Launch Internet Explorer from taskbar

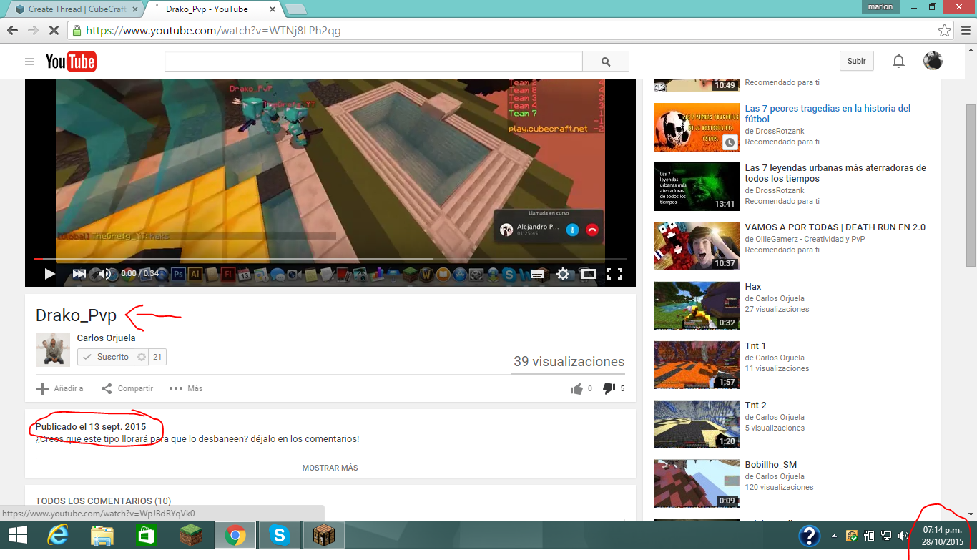click(57, 535)
